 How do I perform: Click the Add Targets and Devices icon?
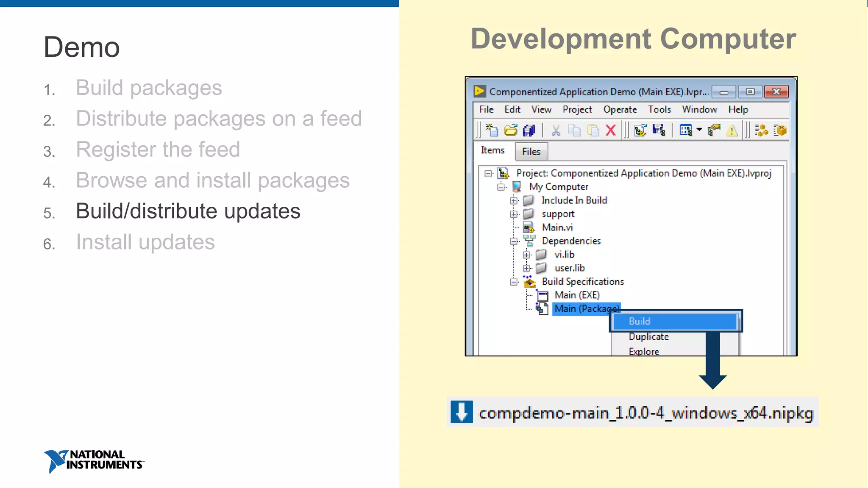click(x=640, y=130)
